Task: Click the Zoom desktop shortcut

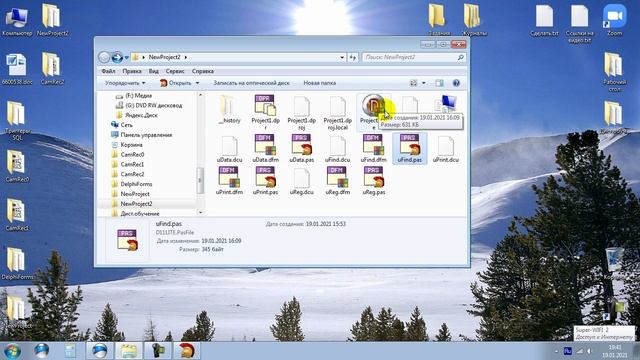Action: pyautogui.click(x=614, y=21)
